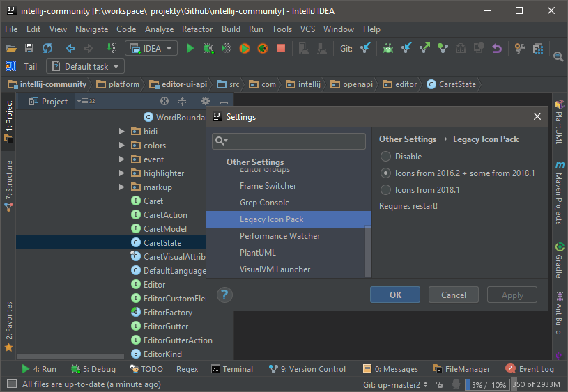Open the Navigate menu

[92, 29]
